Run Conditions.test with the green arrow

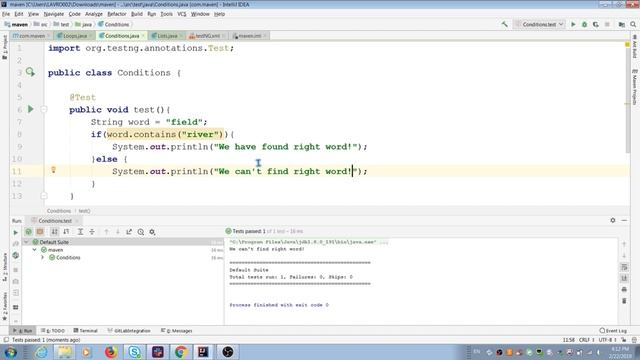point(573,24)
